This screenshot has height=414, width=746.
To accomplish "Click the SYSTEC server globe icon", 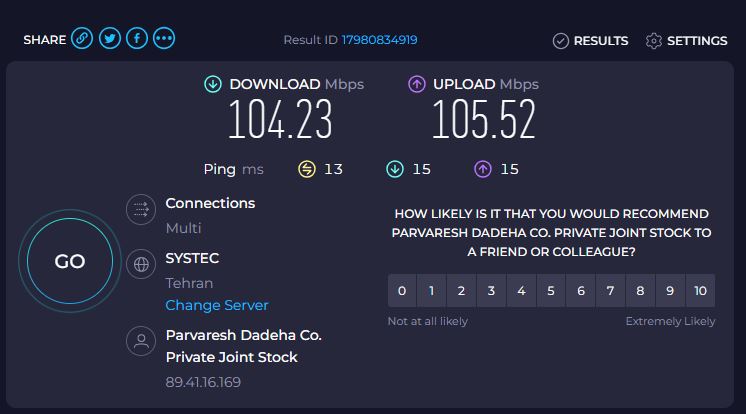I will [x=141, y=264].
